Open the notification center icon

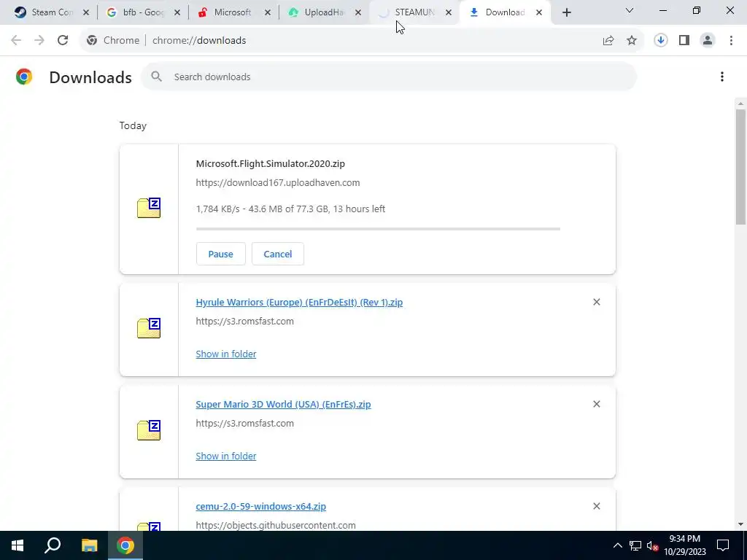tap(723, 545)
